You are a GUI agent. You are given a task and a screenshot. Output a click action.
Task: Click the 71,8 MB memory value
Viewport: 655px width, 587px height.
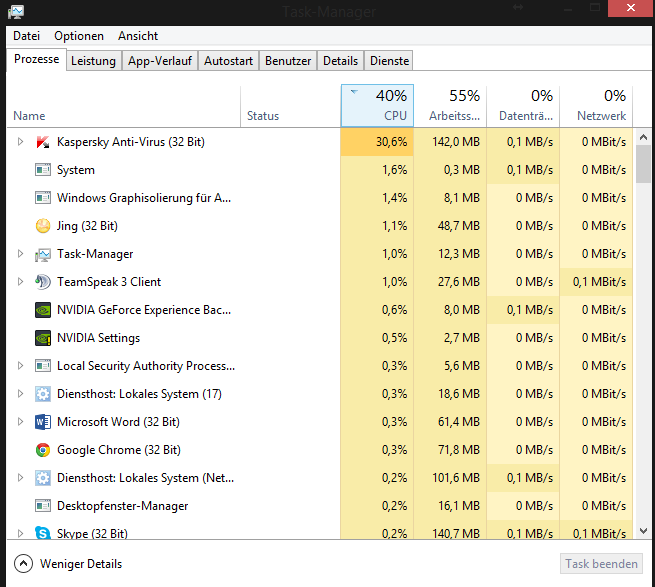pyautogui.click(x=459, y=450)
